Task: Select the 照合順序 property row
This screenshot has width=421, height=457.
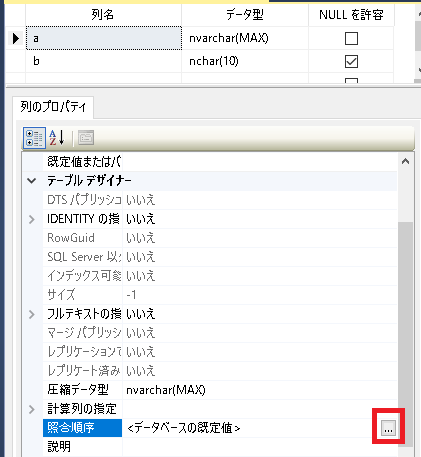Action: point(220,428)
